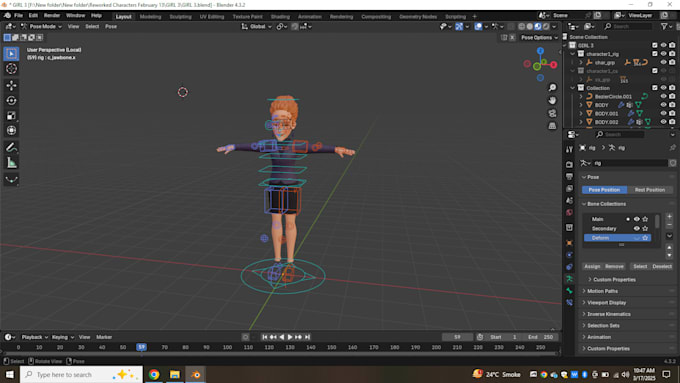Jump to the timeline start frame
This screenshot has width=680, height=383.
265,337
